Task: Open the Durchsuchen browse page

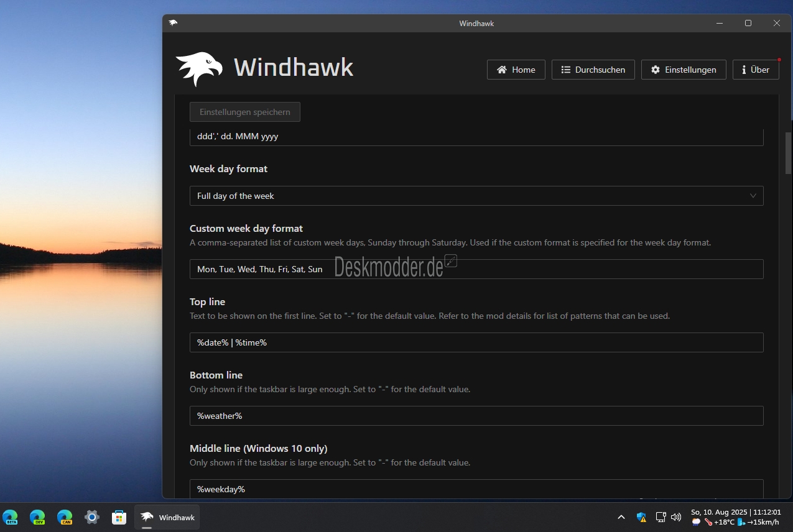Action: [x=593, y=70]
